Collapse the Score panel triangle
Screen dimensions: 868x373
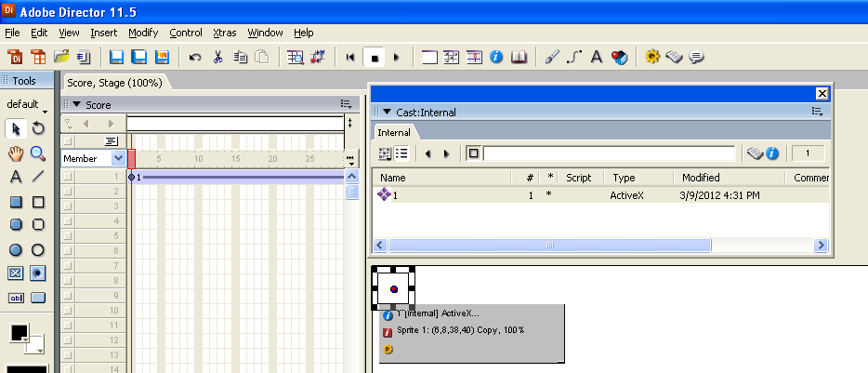(76, 104)
